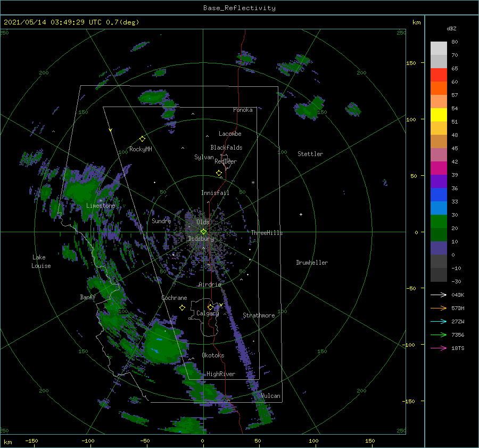479x448 pixels.
Task: Click the -100 tick on bottom km axis
Action: 88,441
